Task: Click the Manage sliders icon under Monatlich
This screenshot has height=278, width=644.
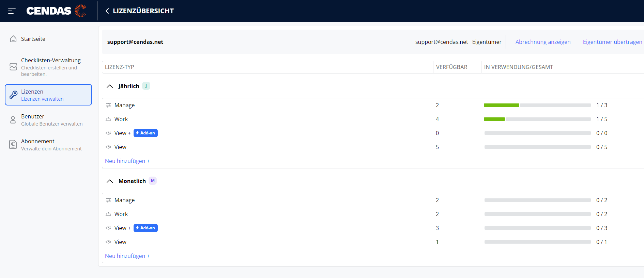Action: pyautogui.click(x=108, y=200)
